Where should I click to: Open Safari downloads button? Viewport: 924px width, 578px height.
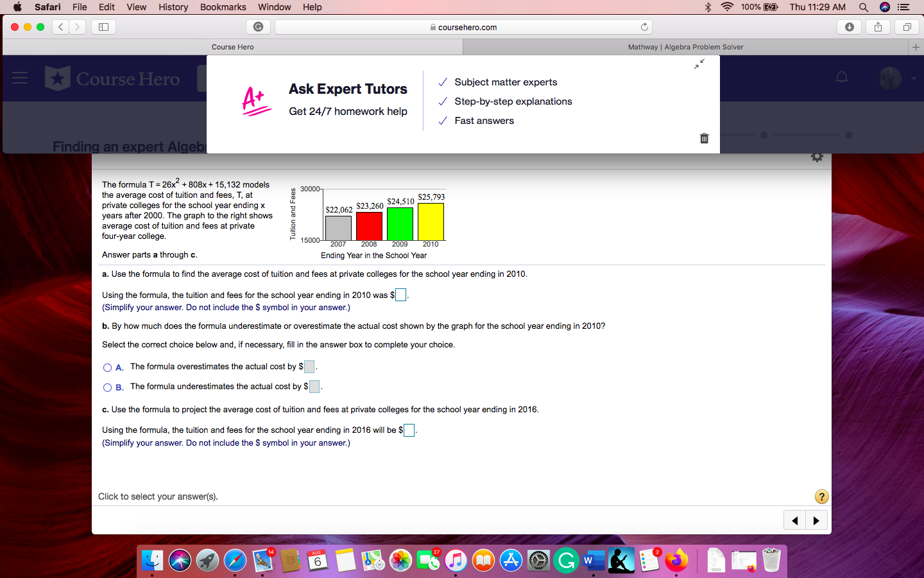(x=849, y=27)
